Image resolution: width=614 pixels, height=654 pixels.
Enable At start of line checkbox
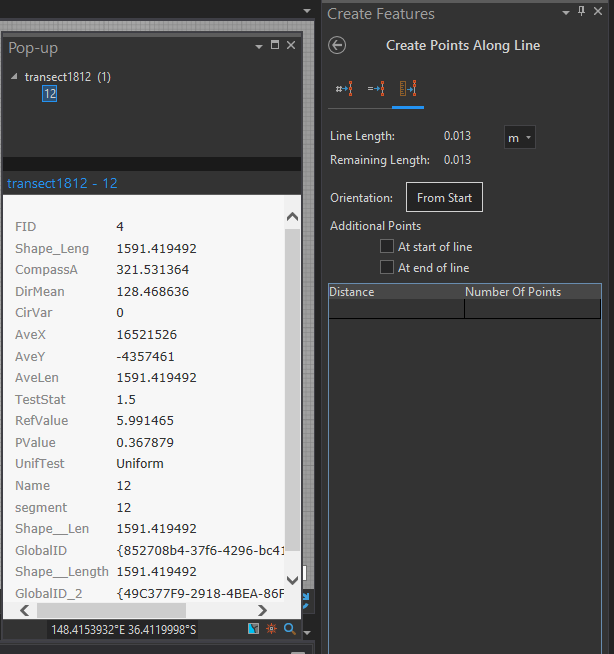[x=387, y=246]
